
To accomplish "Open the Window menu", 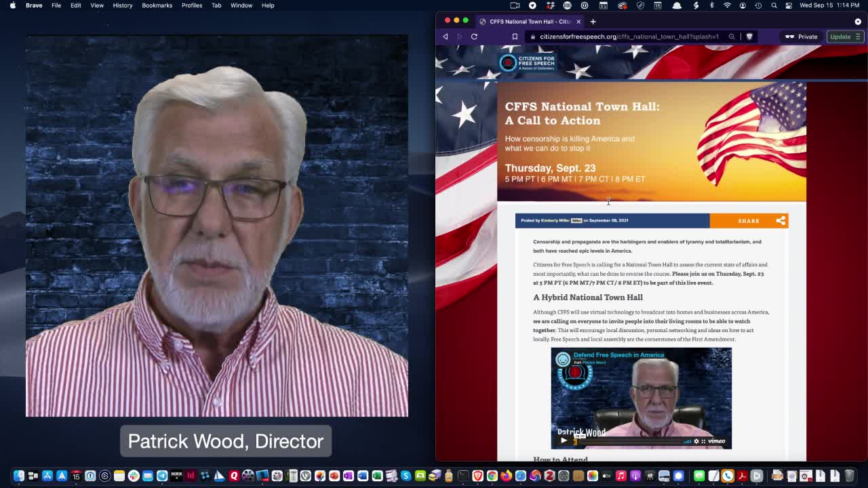I will tap(241, 5).
